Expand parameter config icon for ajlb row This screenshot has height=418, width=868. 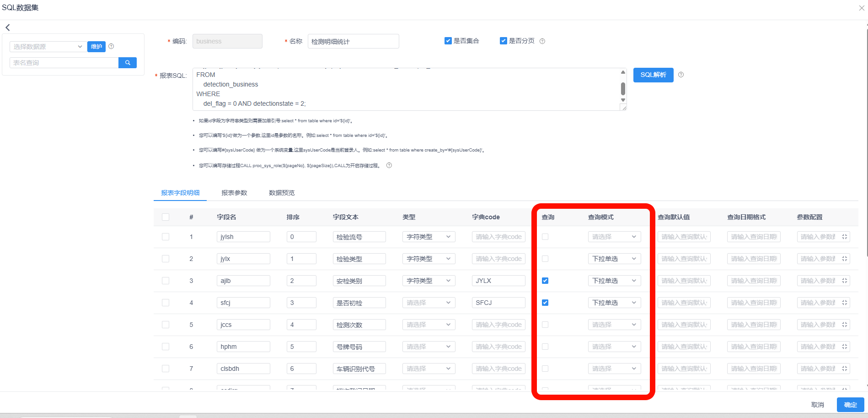click(845, 281)
